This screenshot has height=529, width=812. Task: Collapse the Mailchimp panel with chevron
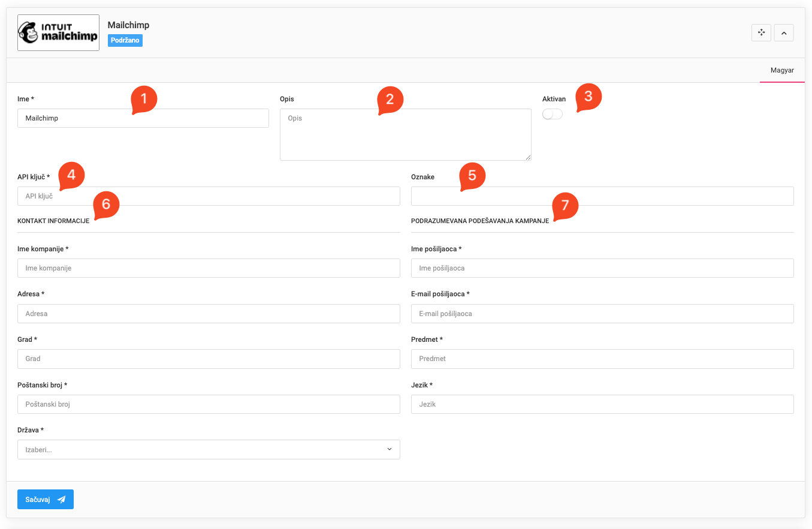coord(784,32)
